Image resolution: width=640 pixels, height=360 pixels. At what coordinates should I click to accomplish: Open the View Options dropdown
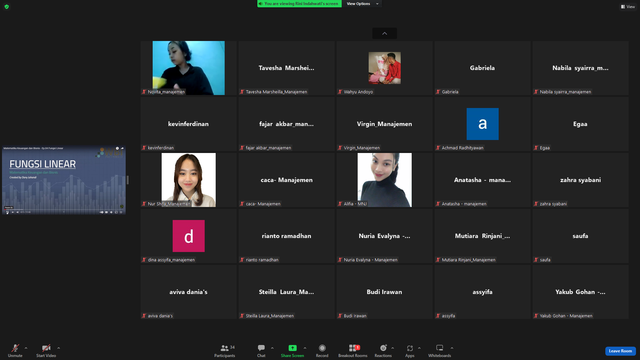(x=362, y=4)
